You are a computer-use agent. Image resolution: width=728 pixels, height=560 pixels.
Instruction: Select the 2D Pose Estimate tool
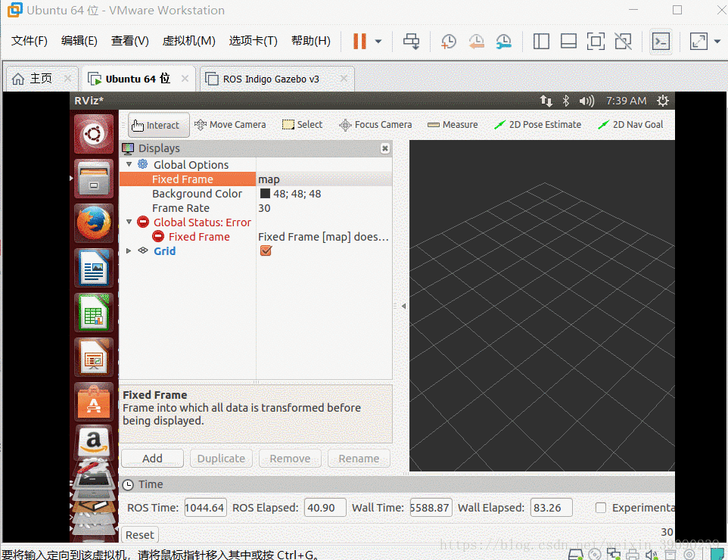point(537,124)
